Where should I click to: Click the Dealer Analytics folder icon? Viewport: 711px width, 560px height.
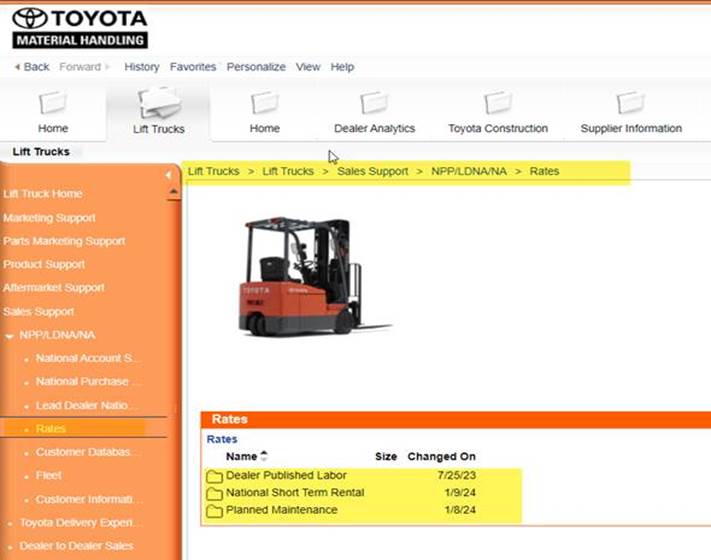374,102
